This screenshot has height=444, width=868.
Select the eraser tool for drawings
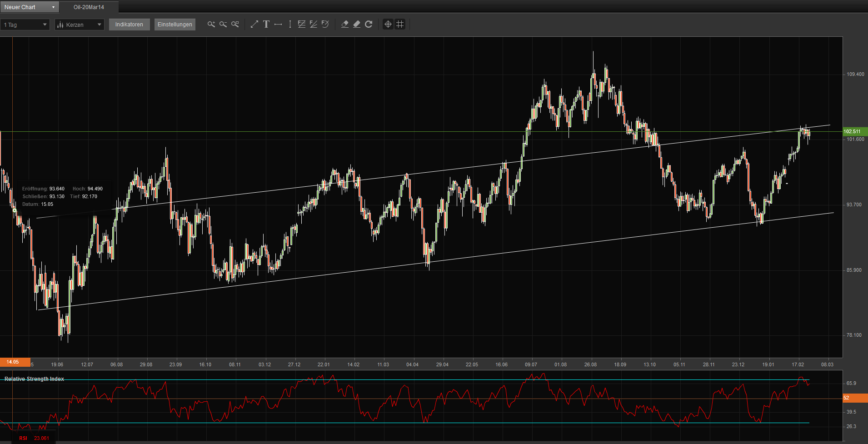(x=344, y=24)
